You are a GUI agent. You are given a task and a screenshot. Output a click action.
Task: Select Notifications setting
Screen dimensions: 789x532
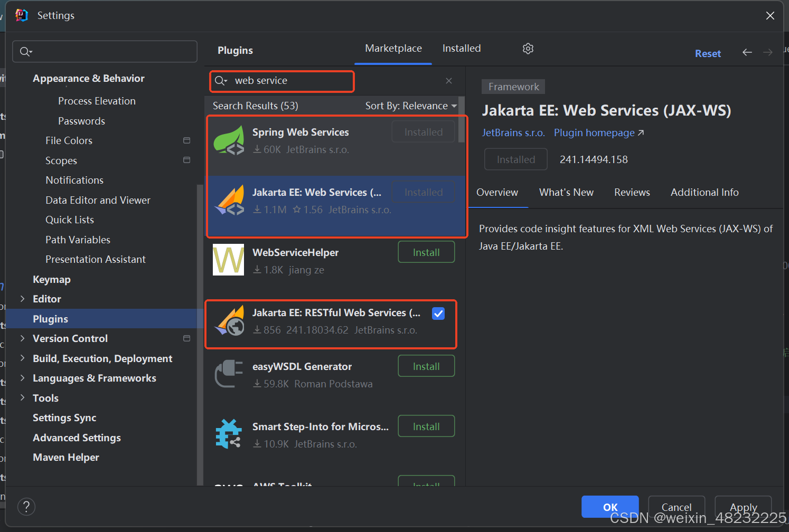click(74, 180)
